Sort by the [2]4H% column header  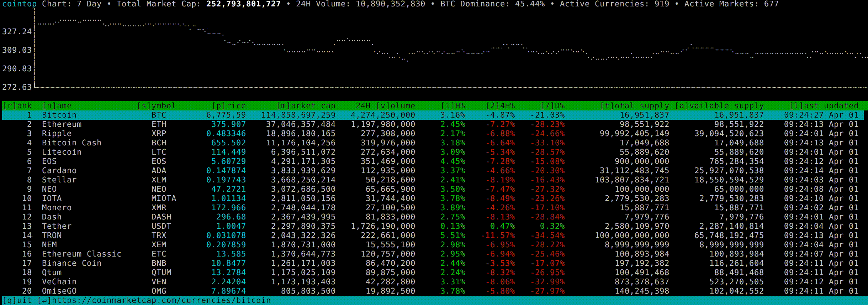click(x=500, y=106)
